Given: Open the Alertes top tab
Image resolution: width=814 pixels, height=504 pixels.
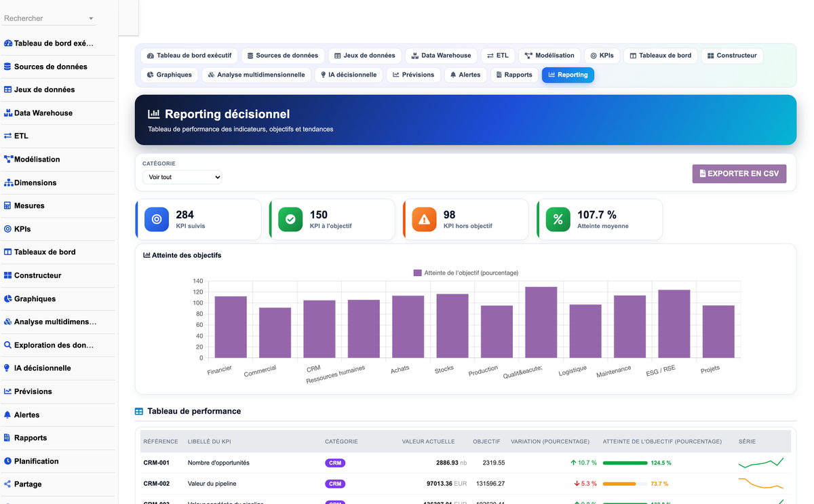Looking at the screenshot, I should [x=465, y=75].
